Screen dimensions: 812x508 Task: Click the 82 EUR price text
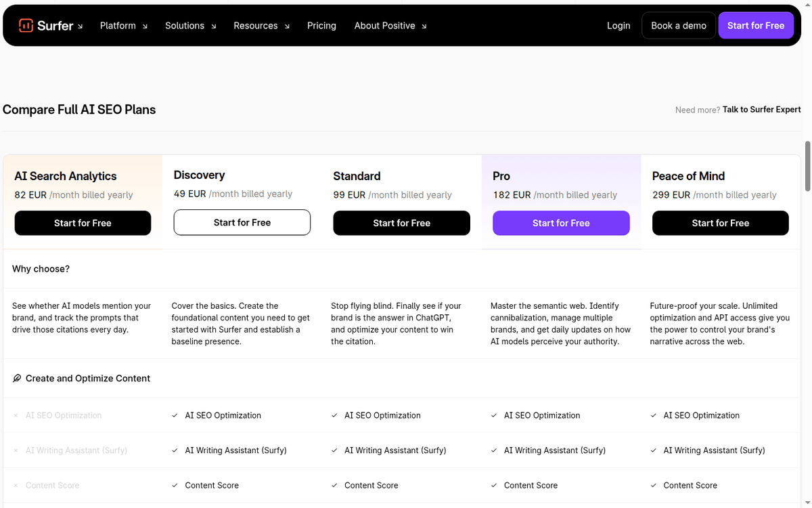(30, 195)
